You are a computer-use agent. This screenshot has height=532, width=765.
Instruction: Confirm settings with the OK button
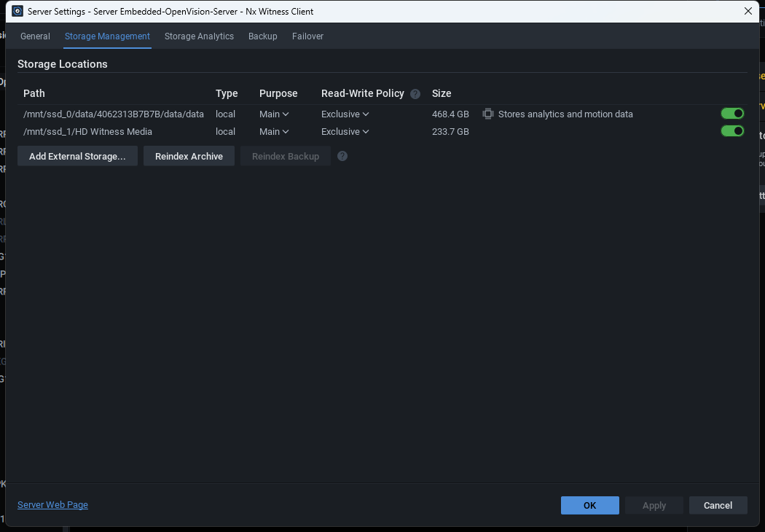coord(590,505)
